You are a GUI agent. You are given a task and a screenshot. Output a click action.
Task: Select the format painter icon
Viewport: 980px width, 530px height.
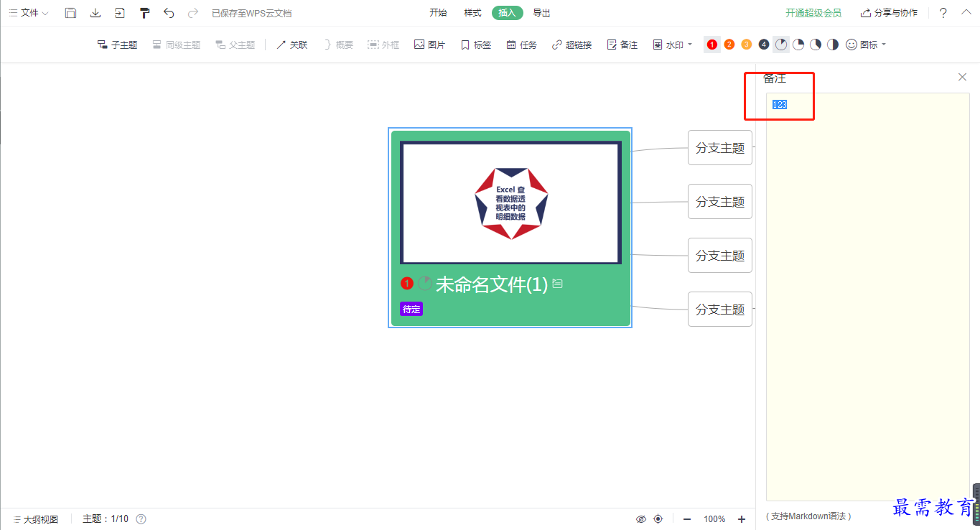pos(144,13)
